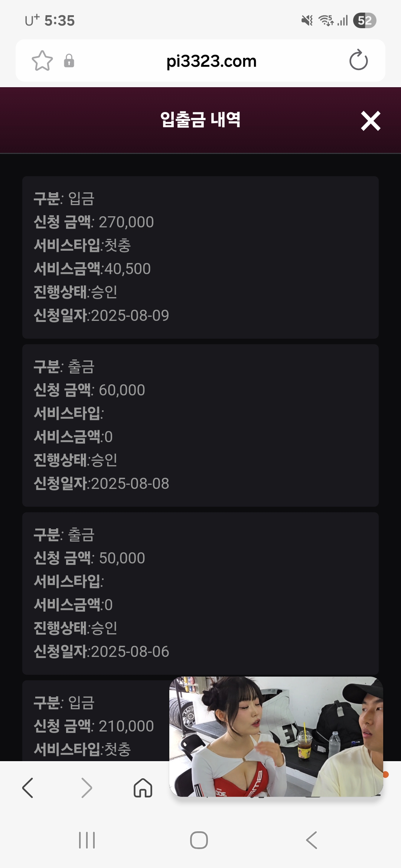Tap the Wi-Fi status icon
The image size is (401, 868).
click(326, 20)
